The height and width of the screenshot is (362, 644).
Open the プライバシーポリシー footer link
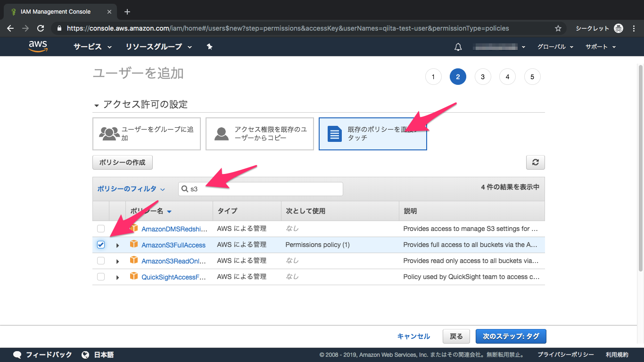pos(566,355)
